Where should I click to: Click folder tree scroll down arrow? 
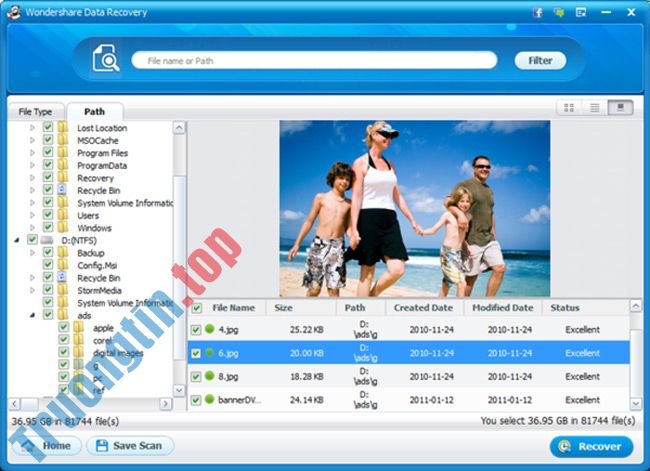coord(179,390)
